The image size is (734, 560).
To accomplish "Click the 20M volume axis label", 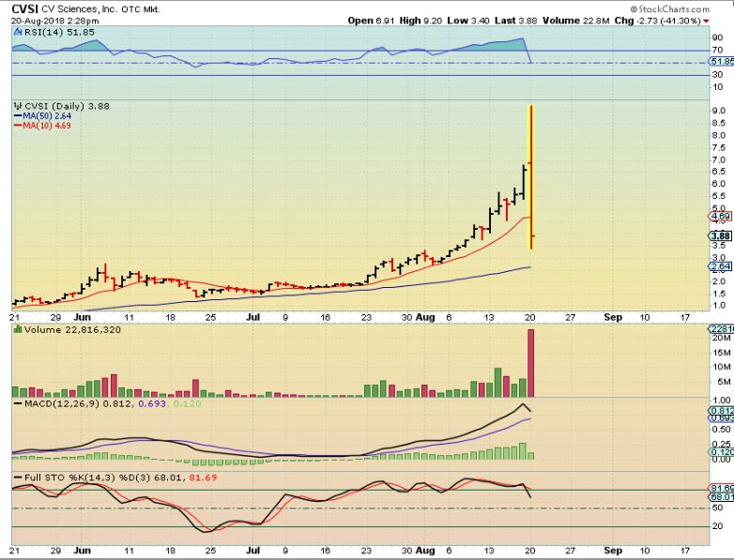I will 722,338.
